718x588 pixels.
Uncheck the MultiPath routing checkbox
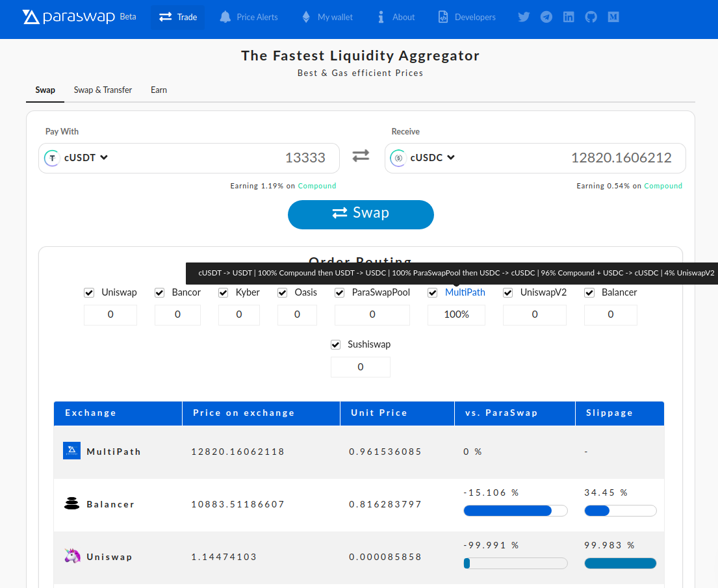coord(432,292)
